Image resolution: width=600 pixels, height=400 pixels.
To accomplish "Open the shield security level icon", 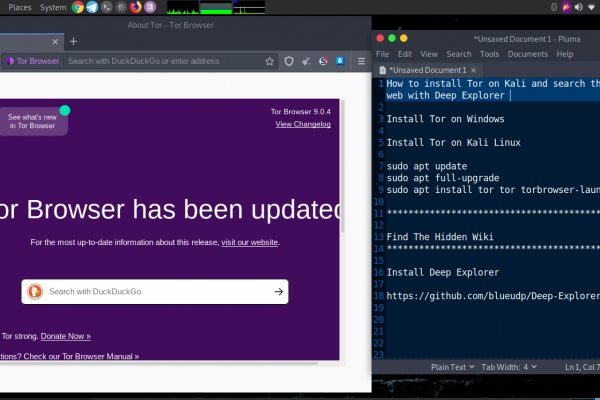I will point(289,61).
